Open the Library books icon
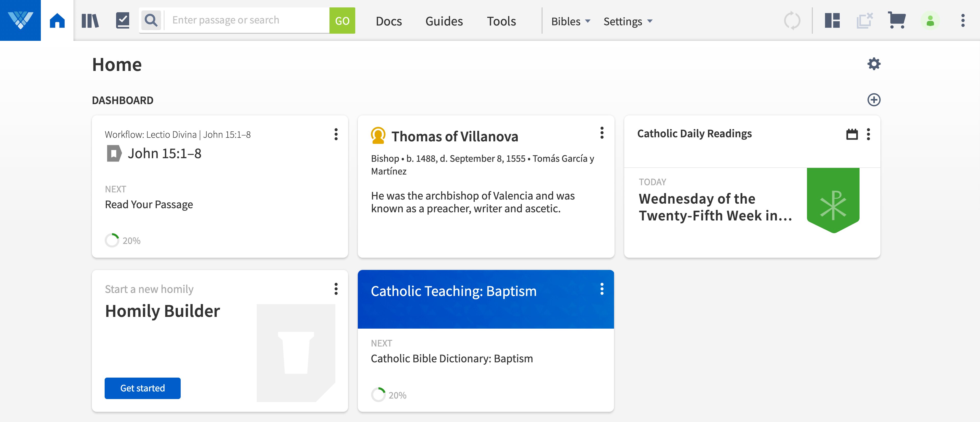Viewport: 980px width, 422px height. pos(90,20)
